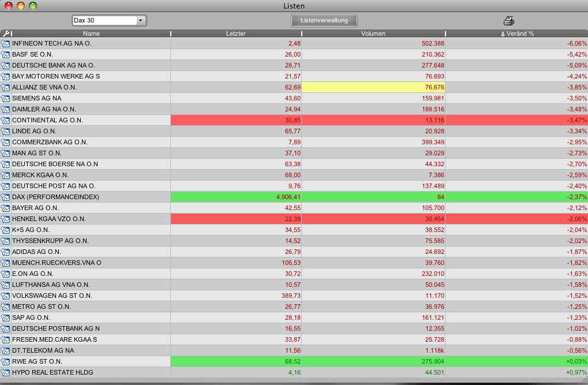The image size is (588, 385).
Task: Sort by the Veränd % column header
Action: (517, 34)
